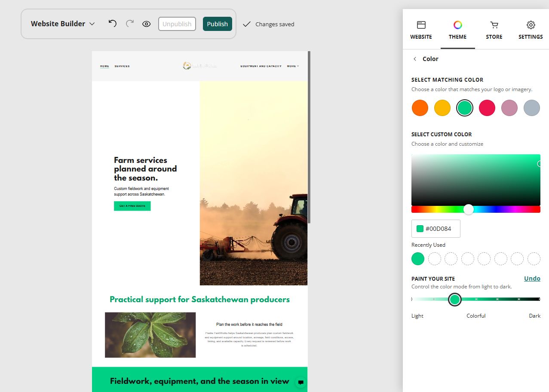Select the orange matching color
The width and height of the screenshot is (549, 392).
coord(420,108)
